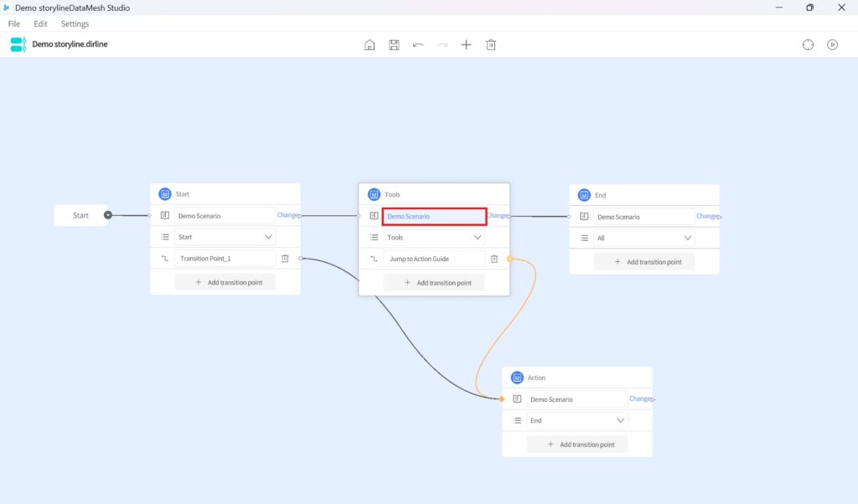Screen dimensions: 858x504
Task: Open the File menu
Action: click(14, 24)
